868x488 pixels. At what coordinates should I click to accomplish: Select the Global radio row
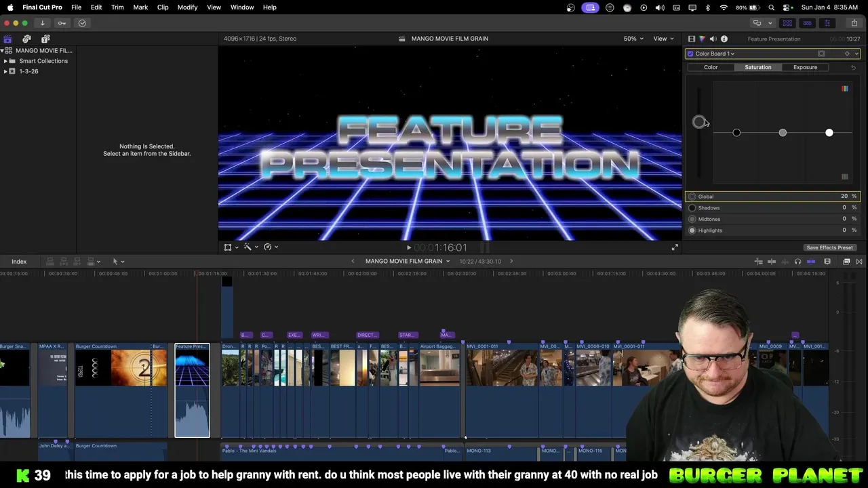point(772,197)
